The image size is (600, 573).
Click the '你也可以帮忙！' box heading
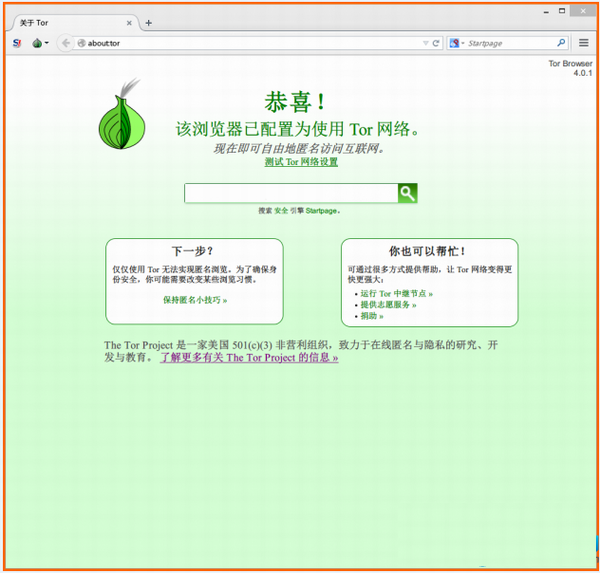[427, 251]
